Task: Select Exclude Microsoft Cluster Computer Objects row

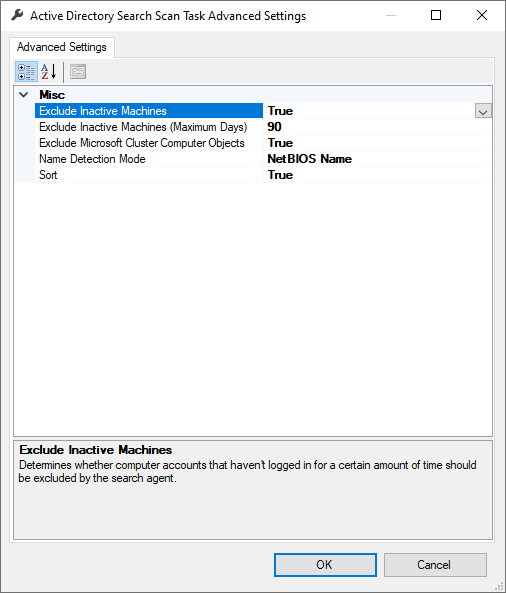Action: 149,143
